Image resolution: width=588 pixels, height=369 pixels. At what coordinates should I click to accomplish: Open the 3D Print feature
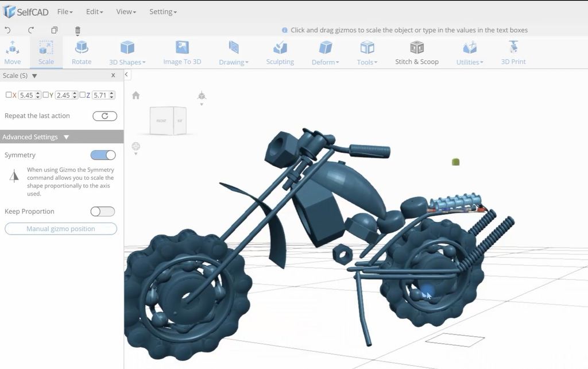[x=513, y=53]
